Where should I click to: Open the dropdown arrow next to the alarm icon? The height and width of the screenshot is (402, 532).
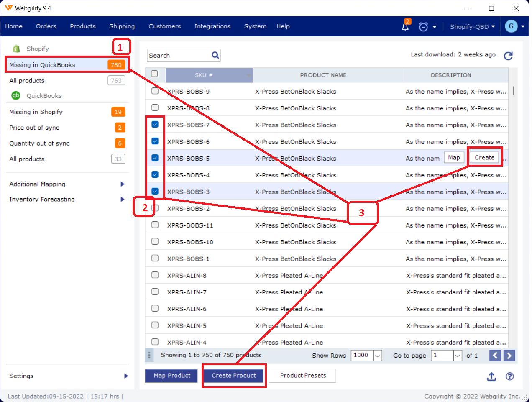point(435,27)
